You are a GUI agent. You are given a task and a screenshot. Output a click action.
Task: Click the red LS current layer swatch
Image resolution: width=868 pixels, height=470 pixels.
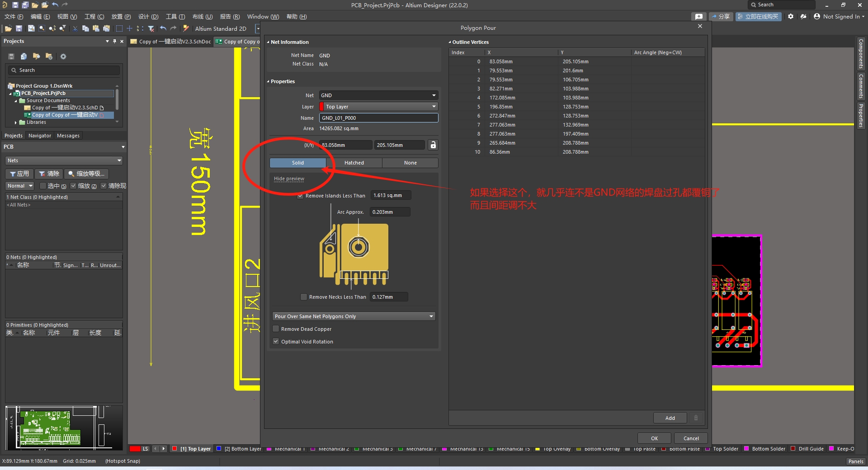pos(135,449)
